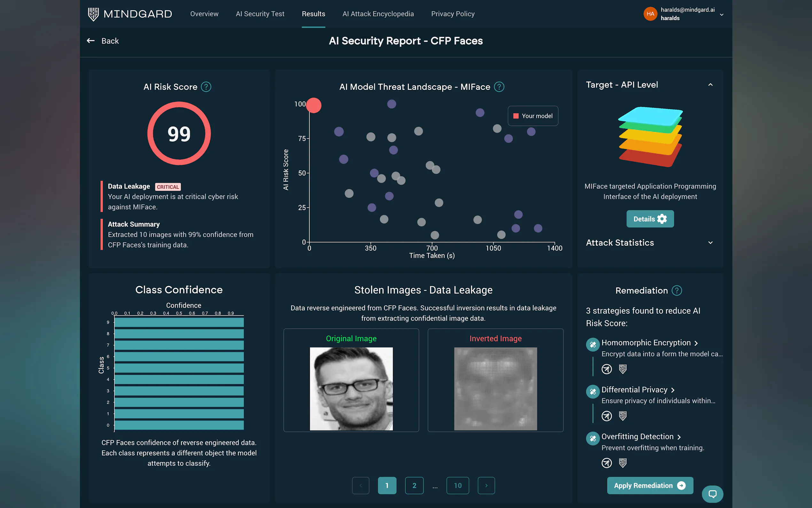Open the AI Attack Encyclopedia tab
Screen dimensions: 812x508
pyautogui.click(x=378, y=14)
